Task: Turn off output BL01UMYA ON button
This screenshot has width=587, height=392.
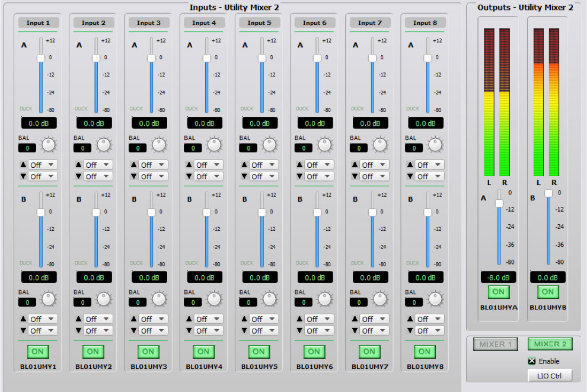Action: tap(498, 291)
